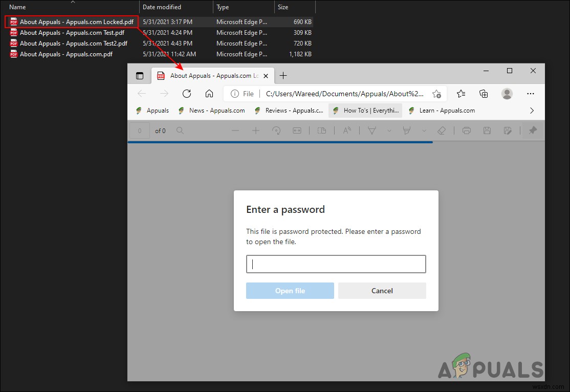The width and height of the screenshot is (570, 392).
Task: Cancel the password dialog
Action: point(382,291)
